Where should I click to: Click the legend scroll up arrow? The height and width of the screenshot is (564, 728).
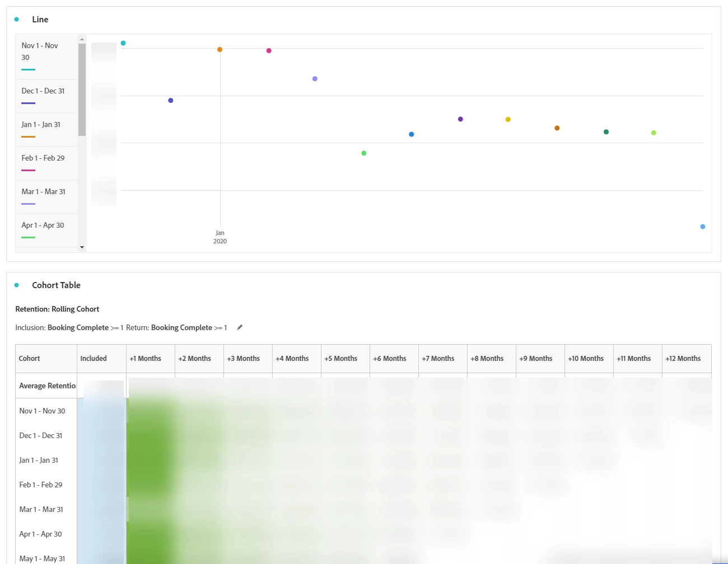pos(82,39)
